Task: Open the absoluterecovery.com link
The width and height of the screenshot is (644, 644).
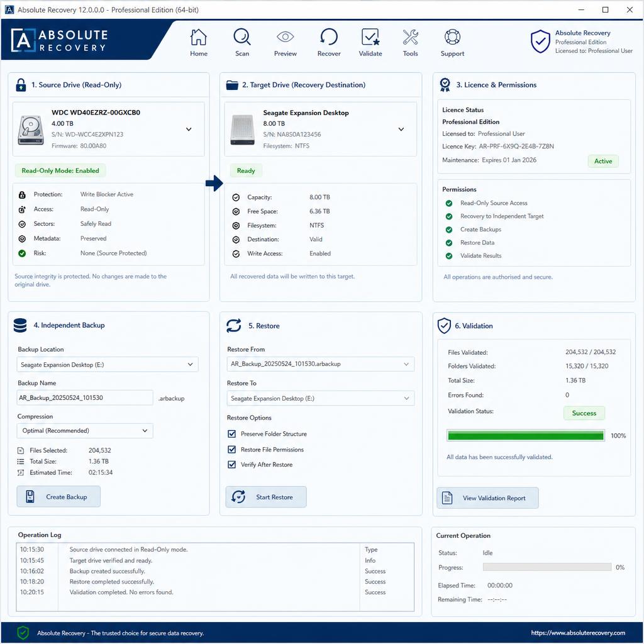Action: click(x=577, y=633)
